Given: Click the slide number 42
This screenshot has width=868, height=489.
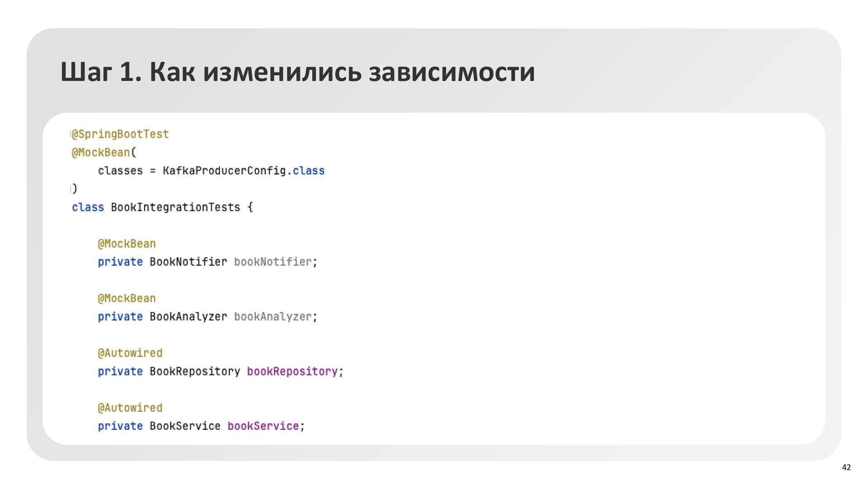Looking at the screenshot, I should pos(846,468).
